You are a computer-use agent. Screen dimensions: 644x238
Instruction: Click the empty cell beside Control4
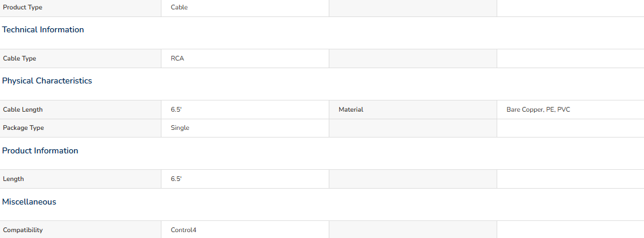(413, 229)
